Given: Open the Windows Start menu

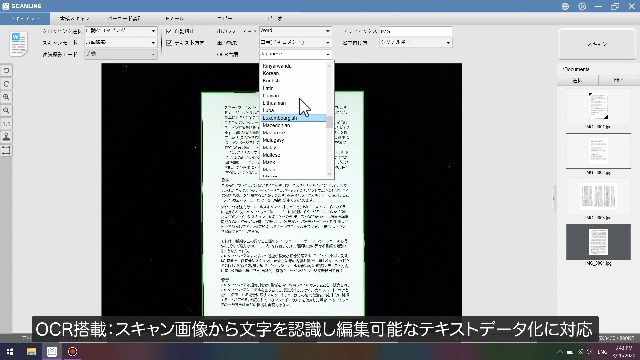Looking at the screenshot, I should [10, 351].
